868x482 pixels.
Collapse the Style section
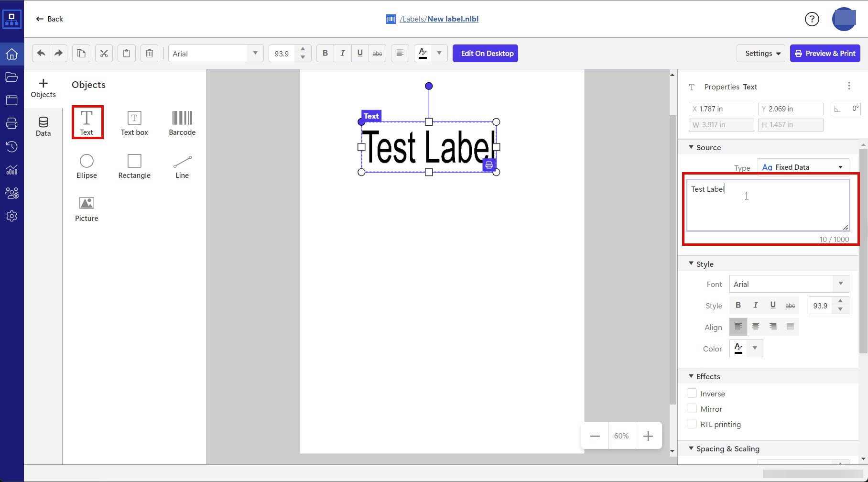click(x=691, y=264)
